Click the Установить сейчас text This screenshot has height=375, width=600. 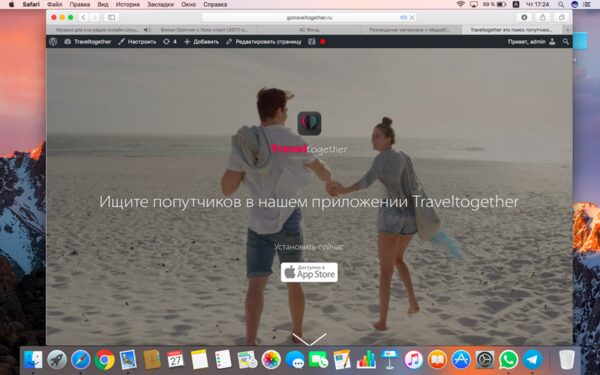click(x=309, y=247)
